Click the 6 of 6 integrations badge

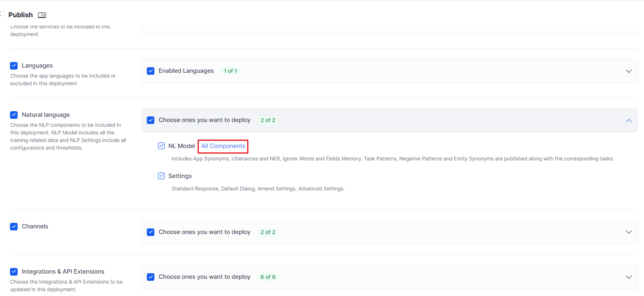click(x=268, y=277)
